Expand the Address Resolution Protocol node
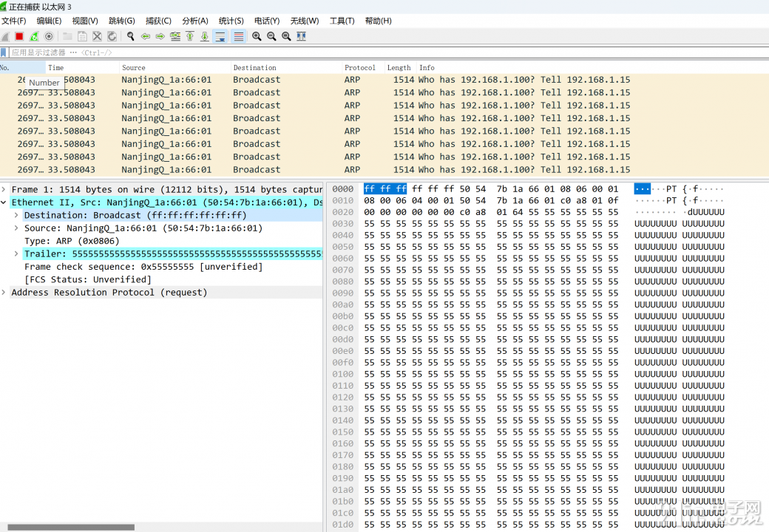This screenshot has height=532, width=769. [x=4, y=292]
